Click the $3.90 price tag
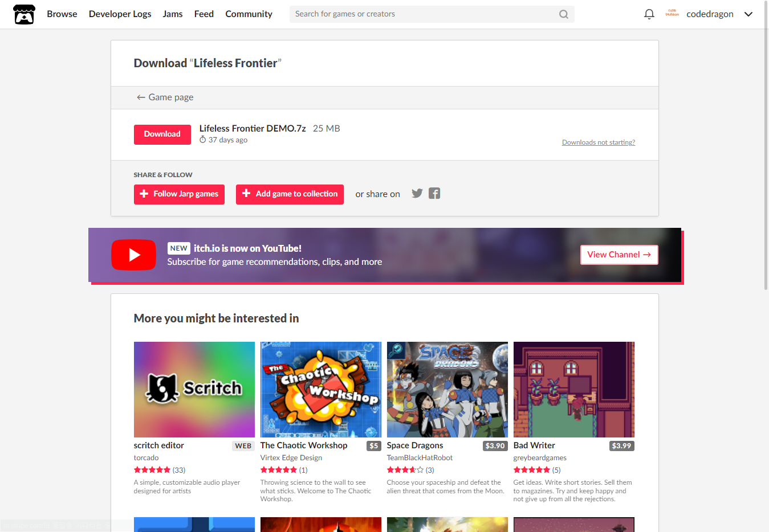Screen dimensions: 769x532 tap(495, 446)
